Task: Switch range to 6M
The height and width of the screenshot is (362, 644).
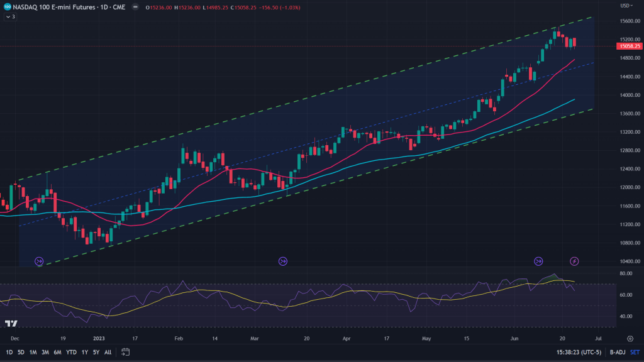Action: 57,352
